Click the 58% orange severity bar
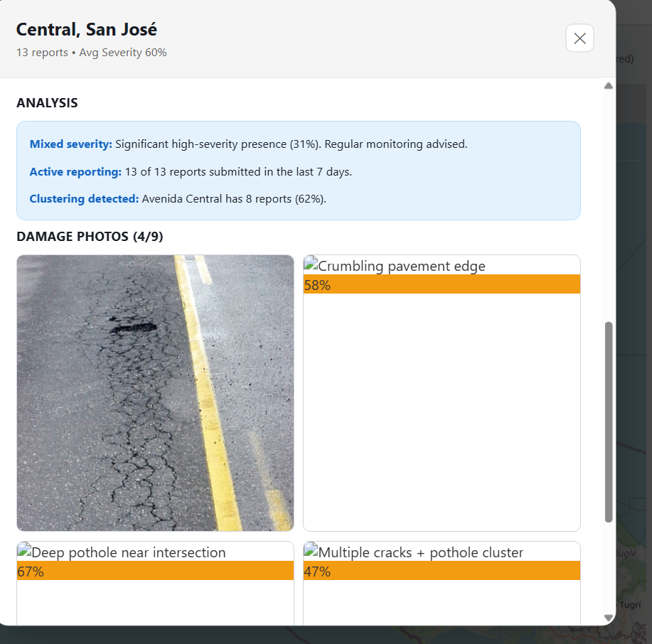This screenshot has width=652, height=644. click(x=442, y=284)
